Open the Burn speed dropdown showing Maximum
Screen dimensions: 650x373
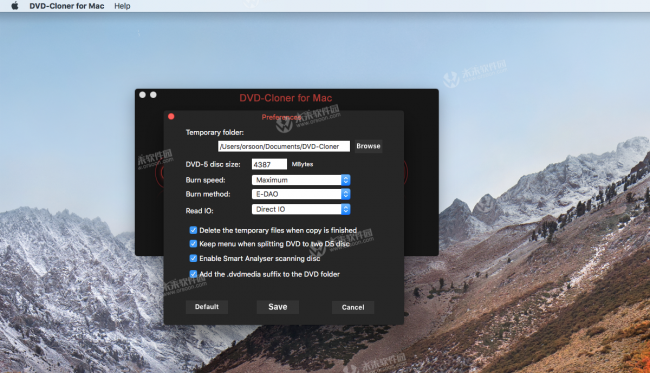click(301, 180)
